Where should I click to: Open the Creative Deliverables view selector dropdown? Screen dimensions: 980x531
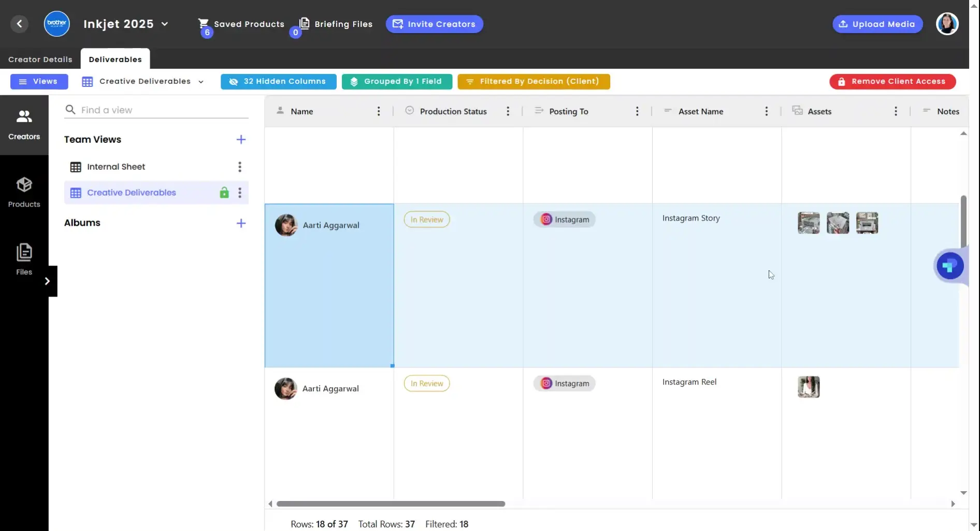pyautogui.click(x=200, y=81)
